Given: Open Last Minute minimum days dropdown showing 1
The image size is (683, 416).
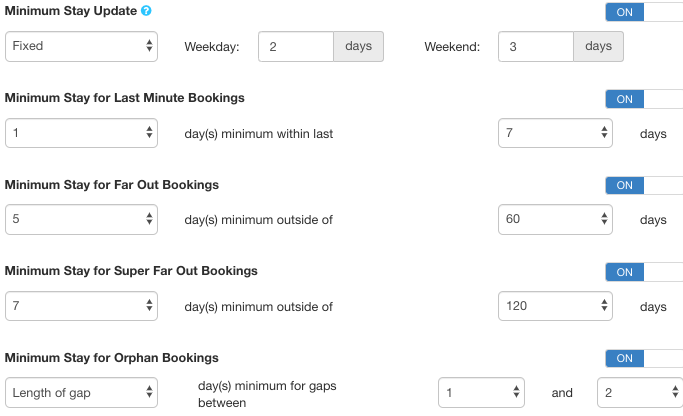Looking at the screenshot, I should 81,133.
